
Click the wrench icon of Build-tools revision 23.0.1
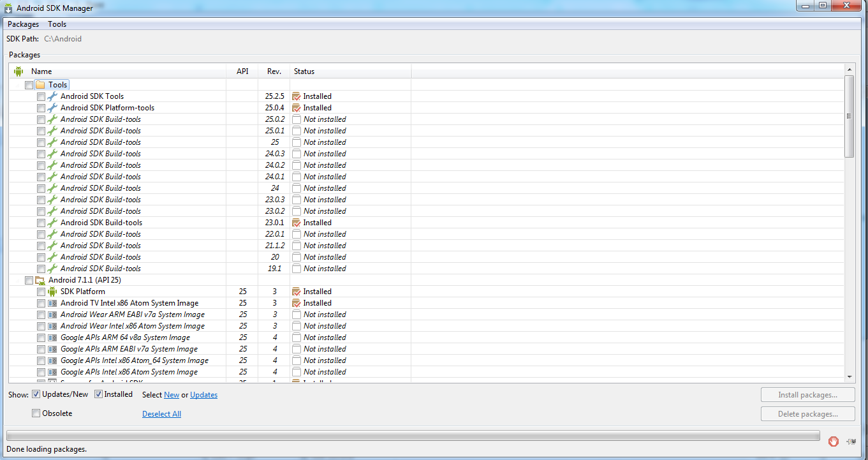point(52,223)
